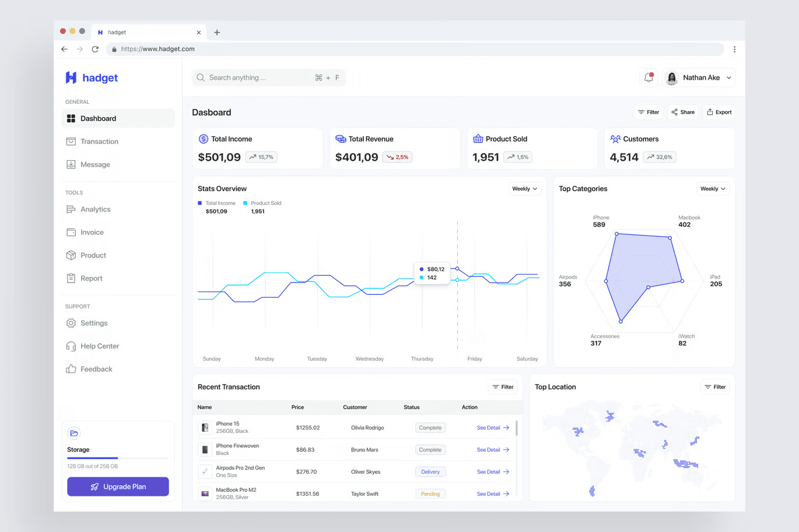This screenshot has width=799, height=532.
Task: Sort table by Price column header
Action: point(297,407)
